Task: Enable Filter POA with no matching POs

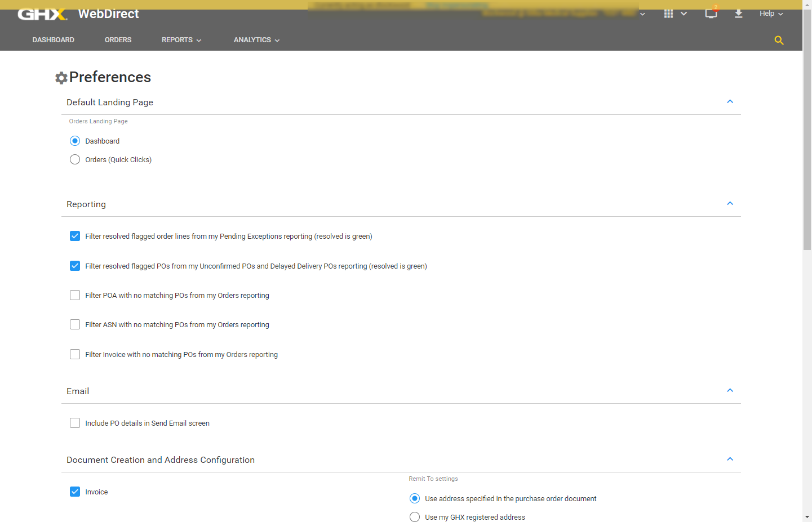Action: (75, 295)
